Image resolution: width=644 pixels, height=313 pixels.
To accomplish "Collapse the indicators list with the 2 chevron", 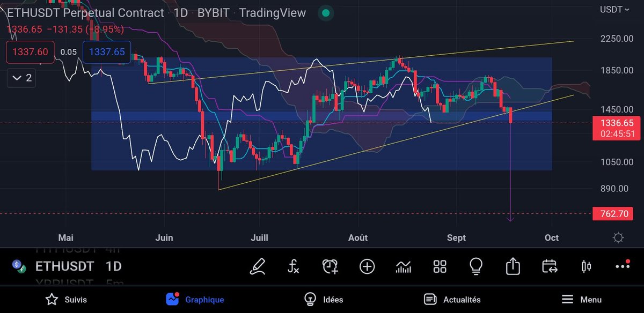I will tap(20, 78).
